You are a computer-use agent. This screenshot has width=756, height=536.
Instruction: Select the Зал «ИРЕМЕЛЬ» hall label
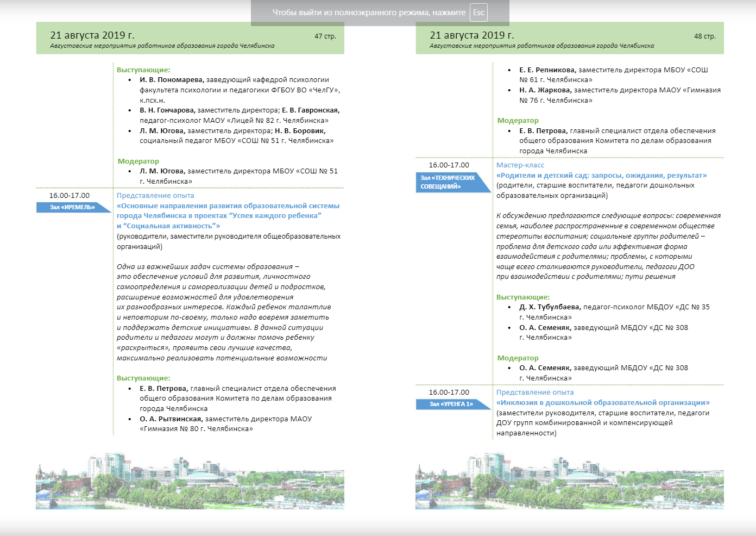click(x=73, y=207)
